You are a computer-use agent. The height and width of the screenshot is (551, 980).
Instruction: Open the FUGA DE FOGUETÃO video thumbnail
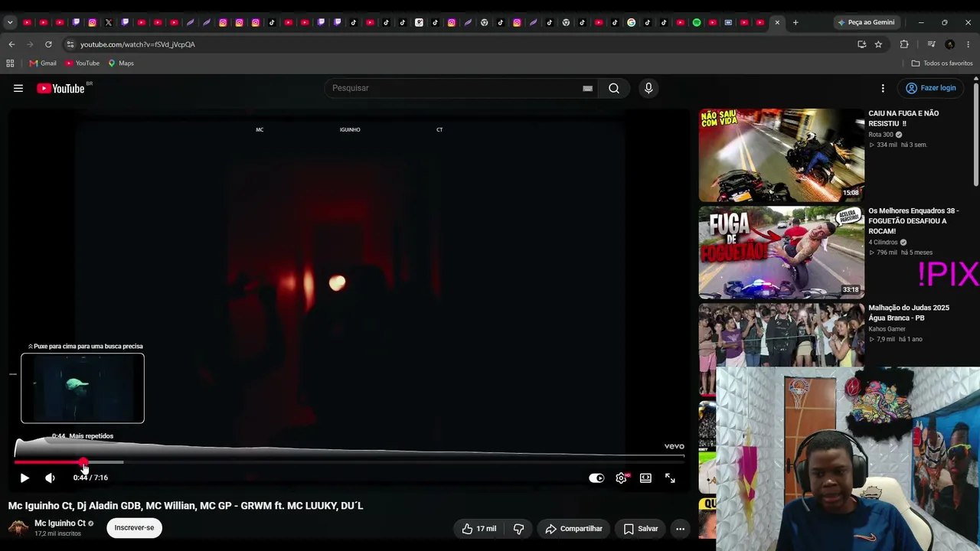coord(782,253)
